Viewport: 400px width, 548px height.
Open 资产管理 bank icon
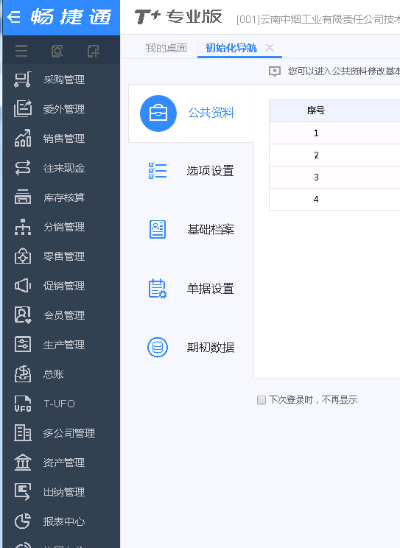(23, 462)
